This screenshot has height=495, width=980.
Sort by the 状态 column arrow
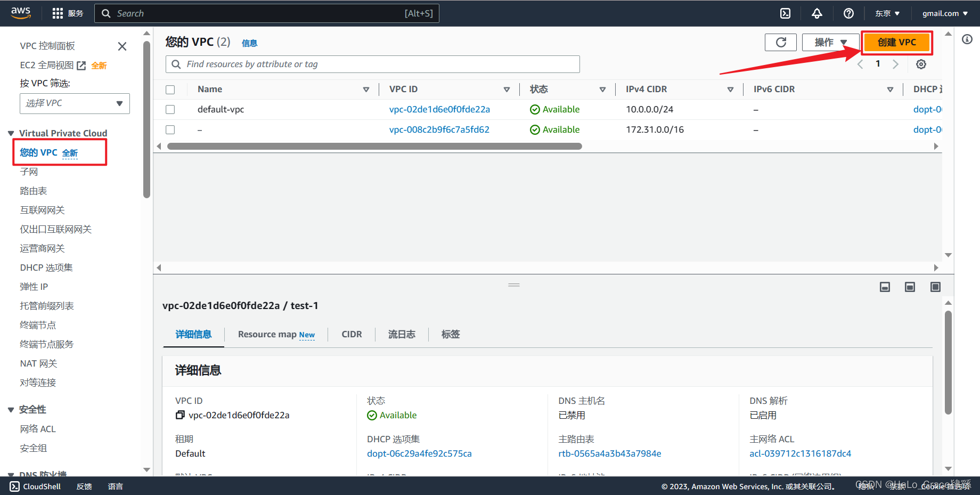tap(602, 90)
